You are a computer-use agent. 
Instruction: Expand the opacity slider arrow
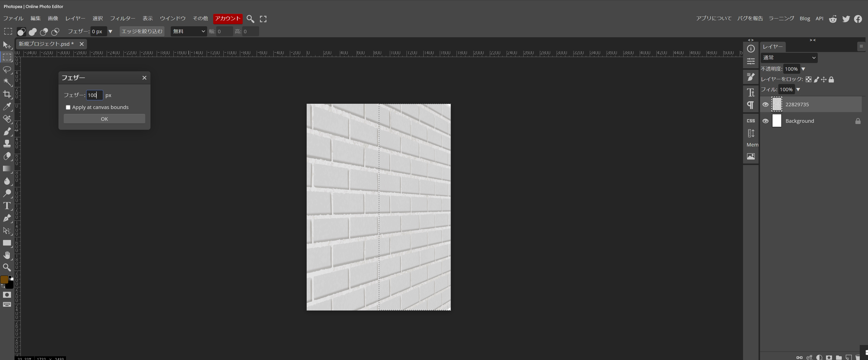[803, 69]
